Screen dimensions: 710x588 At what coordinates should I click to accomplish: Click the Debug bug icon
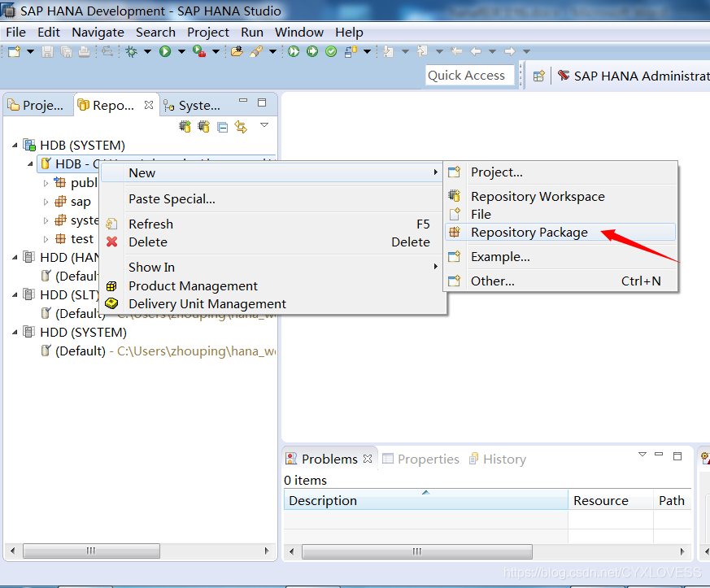131,51
